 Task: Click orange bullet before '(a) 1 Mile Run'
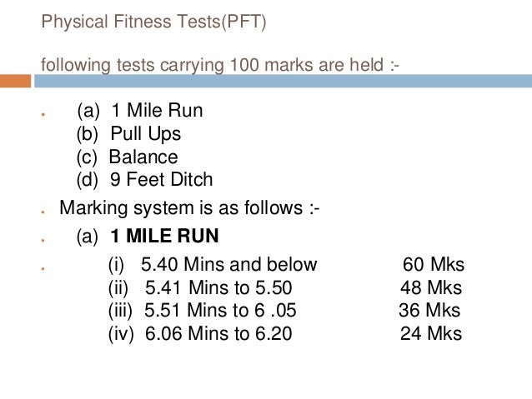tap(43, 115)
